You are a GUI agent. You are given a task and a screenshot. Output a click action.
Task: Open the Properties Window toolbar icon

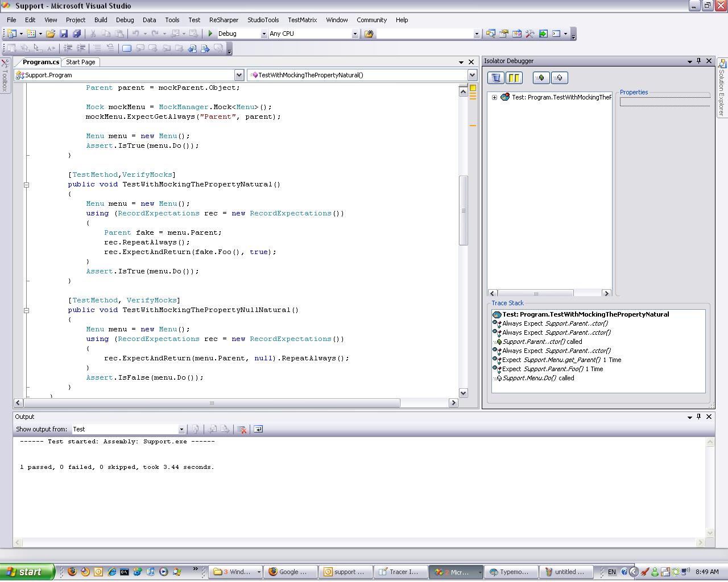503,34
